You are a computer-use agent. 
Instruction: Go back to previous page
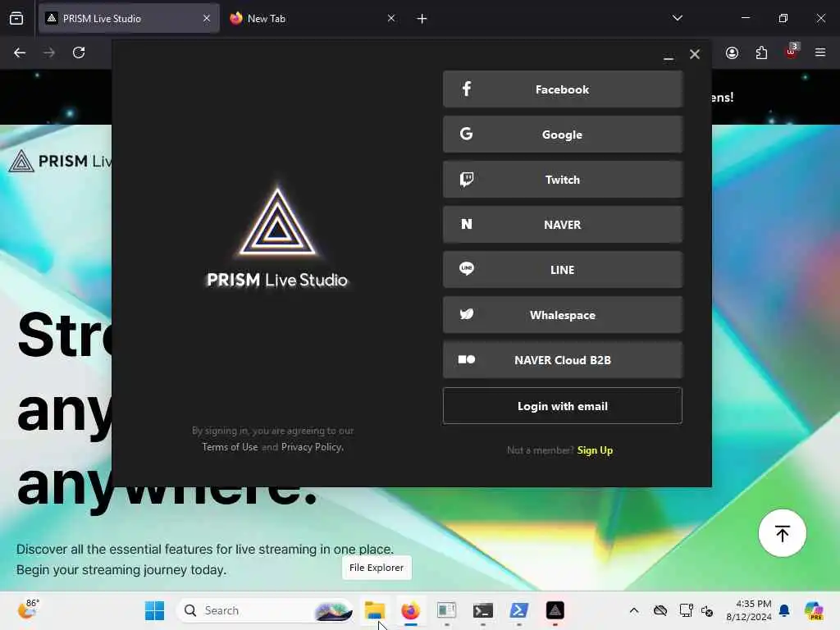pyautogui.click(x=20, y=52)
